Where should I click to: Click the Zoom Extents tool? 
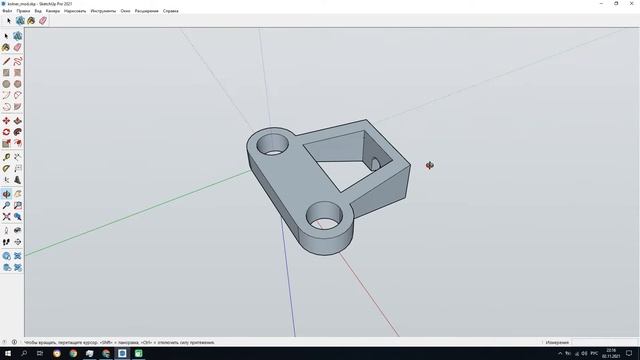pyautogui.click(x=6, y=217)
